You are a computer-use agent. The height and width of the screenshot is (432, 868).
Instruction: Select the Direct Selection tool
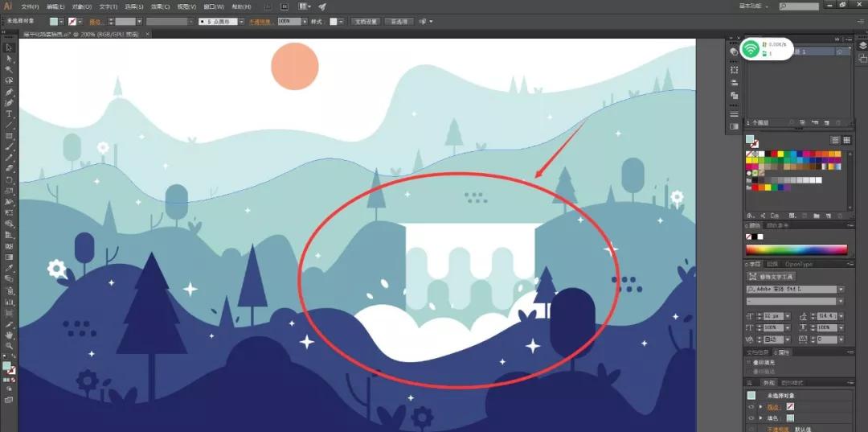tap(10, 59)
